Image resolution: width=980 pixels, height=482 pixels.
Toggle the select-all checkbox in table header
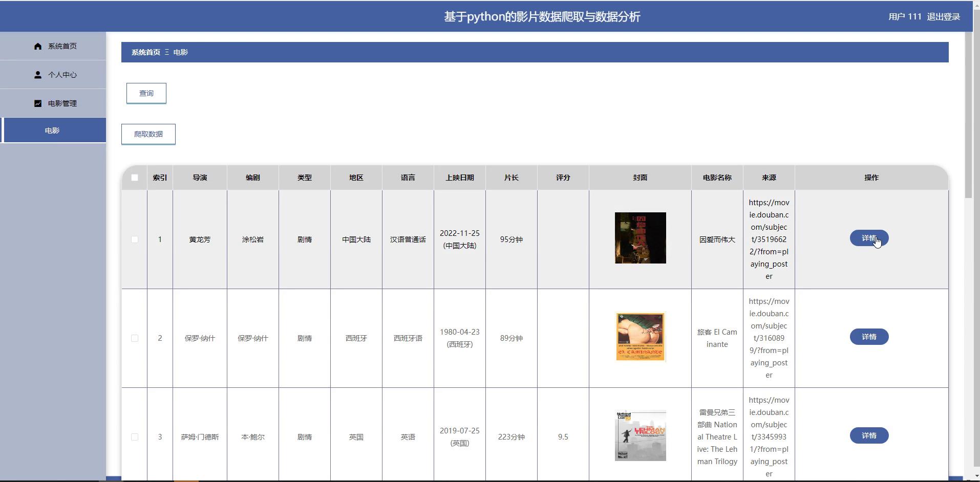[135, 178]
